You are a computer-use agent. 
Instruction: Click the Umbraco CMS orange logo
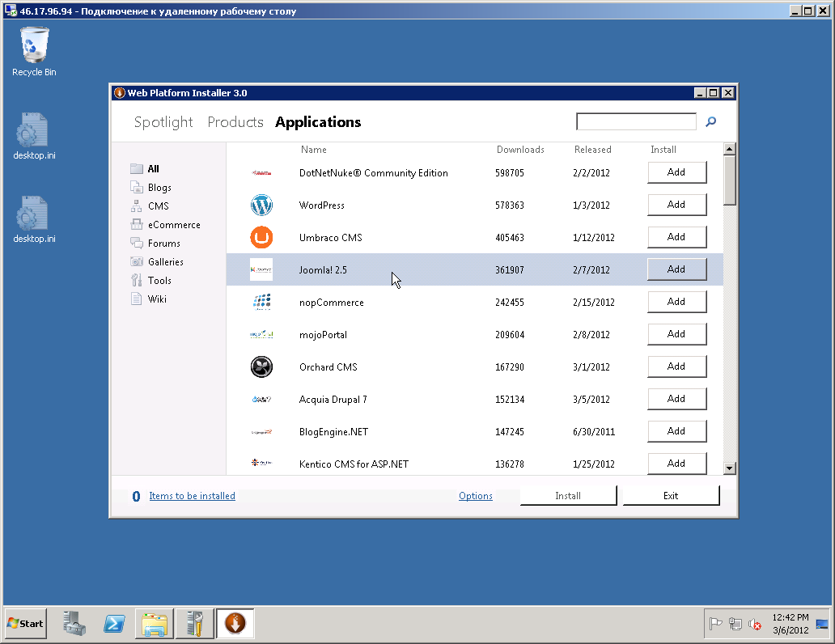[261, 238]
